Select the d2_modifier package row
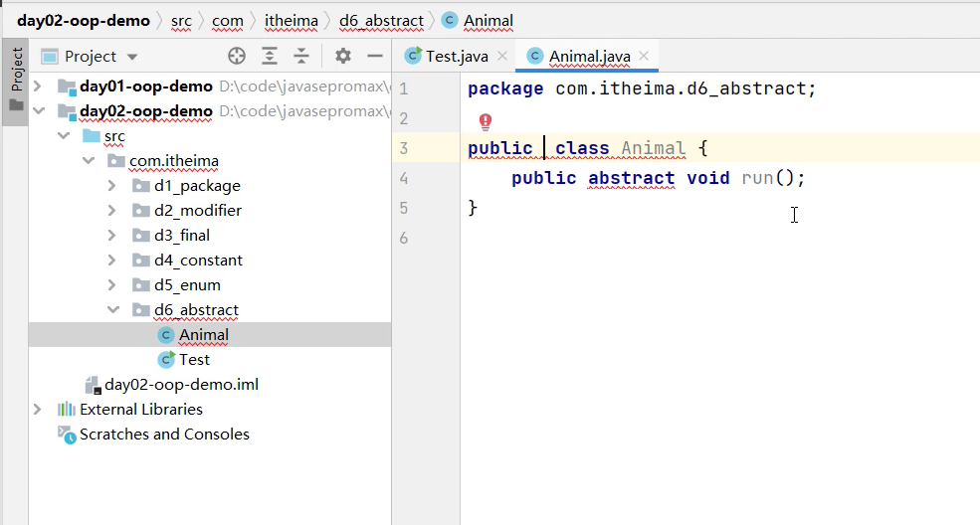The height and width of the screenshot is (525, 980). [210, 211]
